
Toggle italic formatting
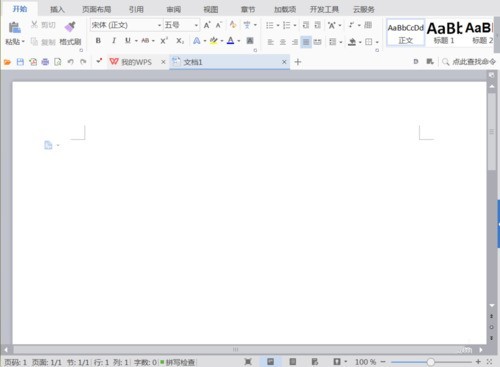114,41
